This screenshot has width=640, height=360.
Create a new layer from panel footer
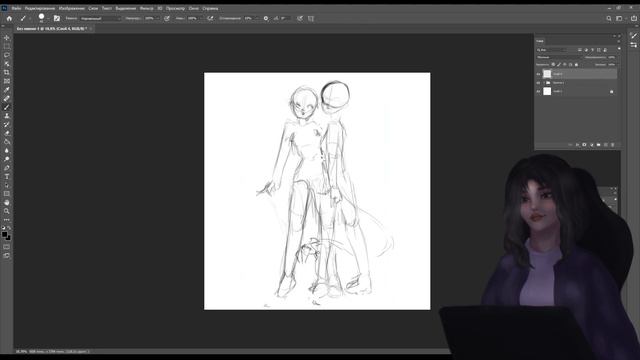click(x=605, y=144)
